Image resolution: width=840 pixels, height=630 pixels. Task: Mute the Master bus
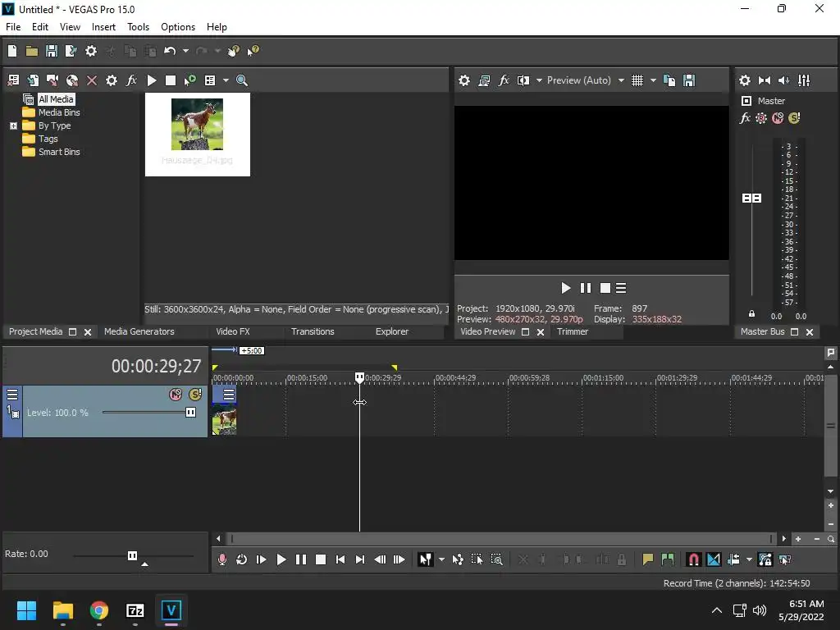coord(778,118)
